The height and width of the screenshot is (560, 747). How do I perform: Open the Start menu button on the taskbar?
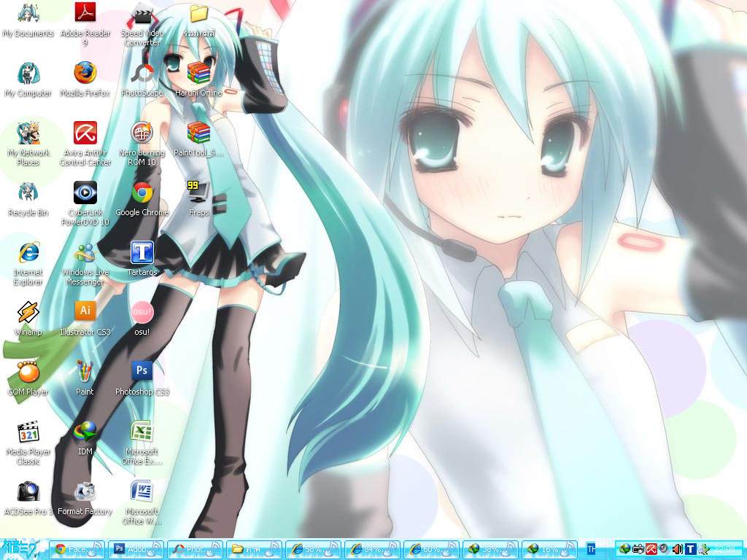(24, 550)
